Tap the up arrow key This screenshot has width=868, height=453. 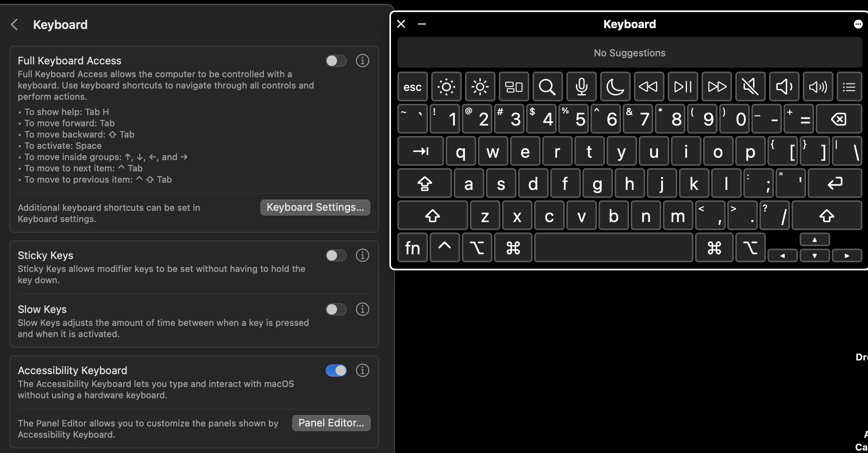(x=815, y=239)
